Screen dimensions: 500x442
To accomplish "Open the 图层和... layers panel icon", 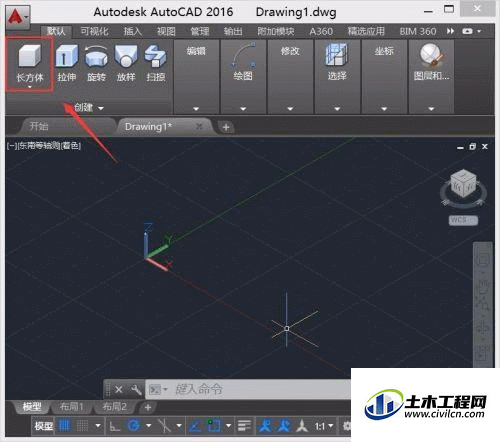I will point(431,55).
